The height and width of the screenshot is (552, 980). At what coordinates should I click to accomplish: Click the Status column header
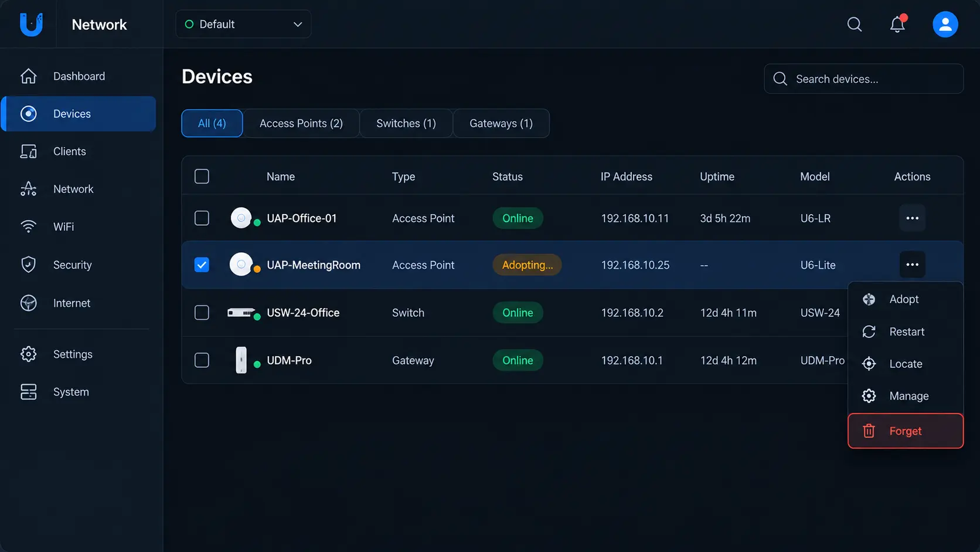click(x=508, y=177)
